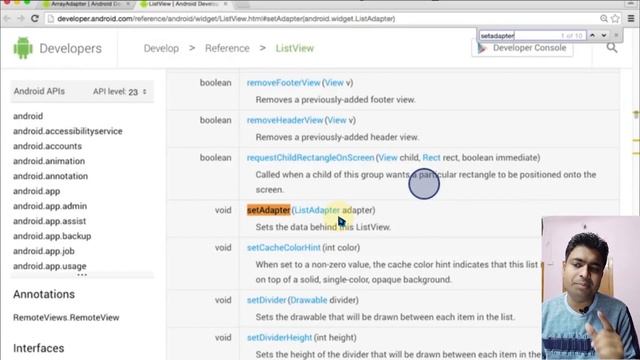The height and width of the screenshot is (360, 640).
Task: Open removeHeaderView method link
Action: 285,120
